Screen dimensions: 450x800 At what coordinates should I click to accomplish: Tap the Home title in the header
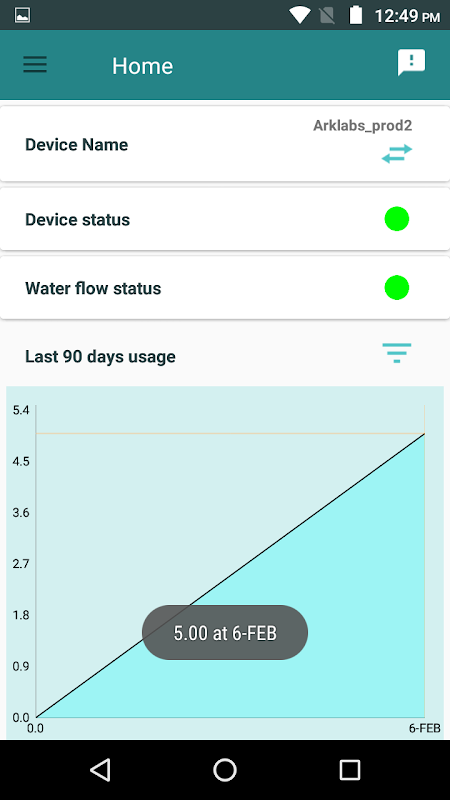142,66
